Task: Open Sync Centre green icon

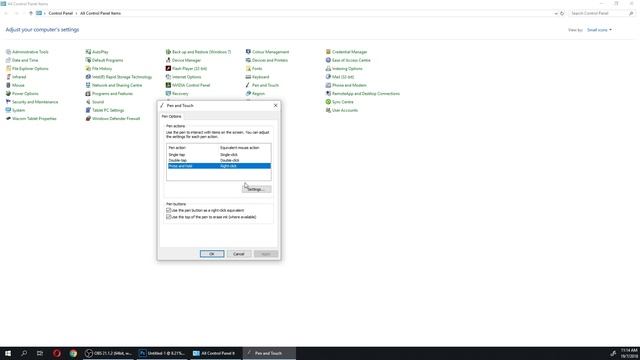Action: click(x=328, y=102)
